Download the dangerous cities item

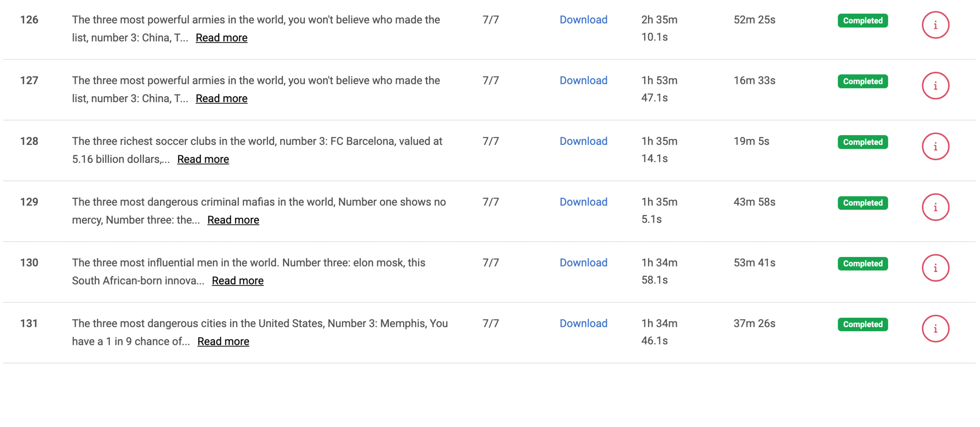point(583,324)
